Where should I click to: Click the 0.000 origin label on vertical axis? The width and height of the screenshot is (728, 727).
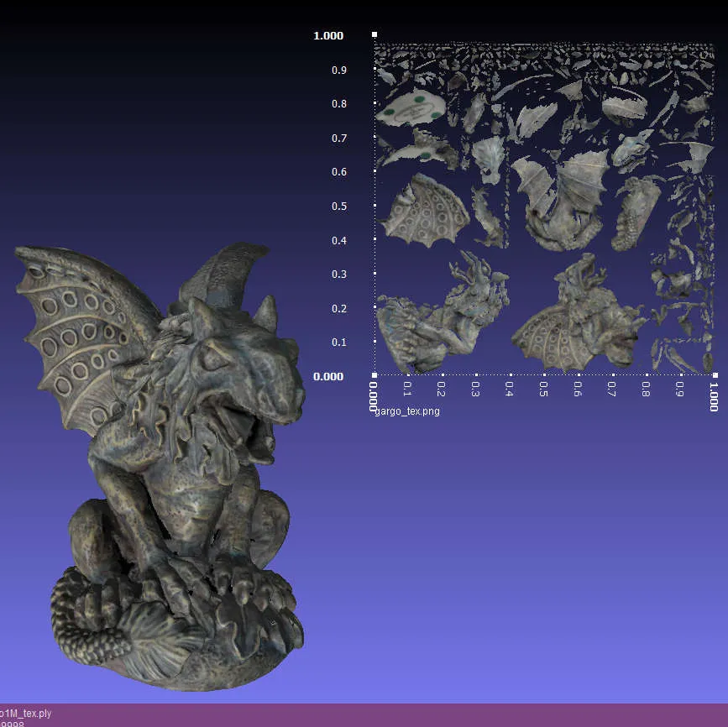coord(328,376)
